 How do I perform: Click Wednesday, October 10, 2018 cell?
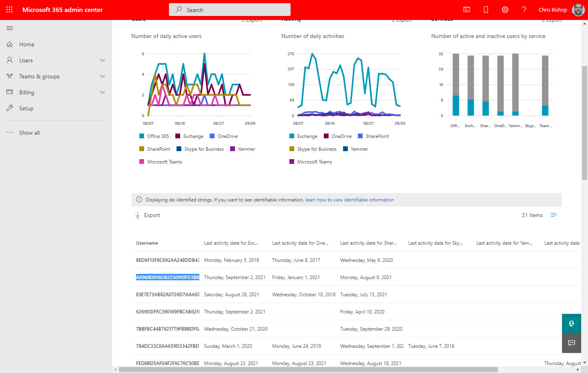tap(304, 295)
